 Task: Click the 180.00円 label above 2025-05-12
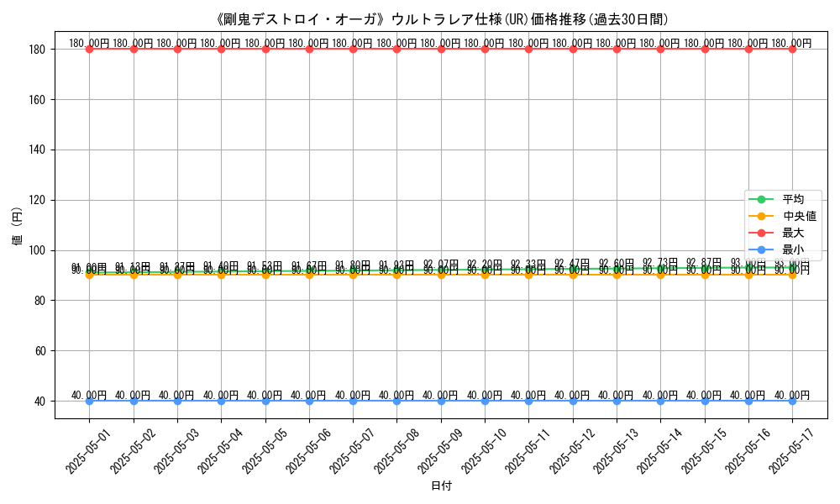pos(573,44)
